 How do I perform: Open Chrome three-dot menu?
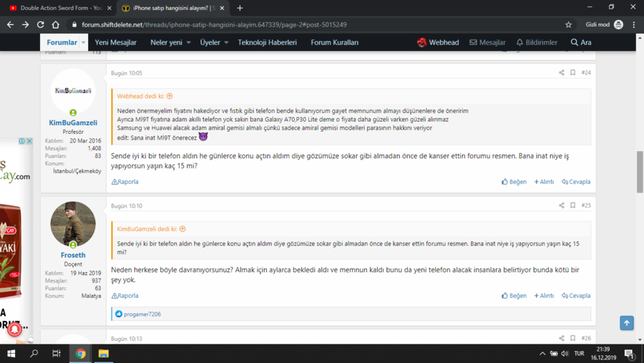coord(634,24)
